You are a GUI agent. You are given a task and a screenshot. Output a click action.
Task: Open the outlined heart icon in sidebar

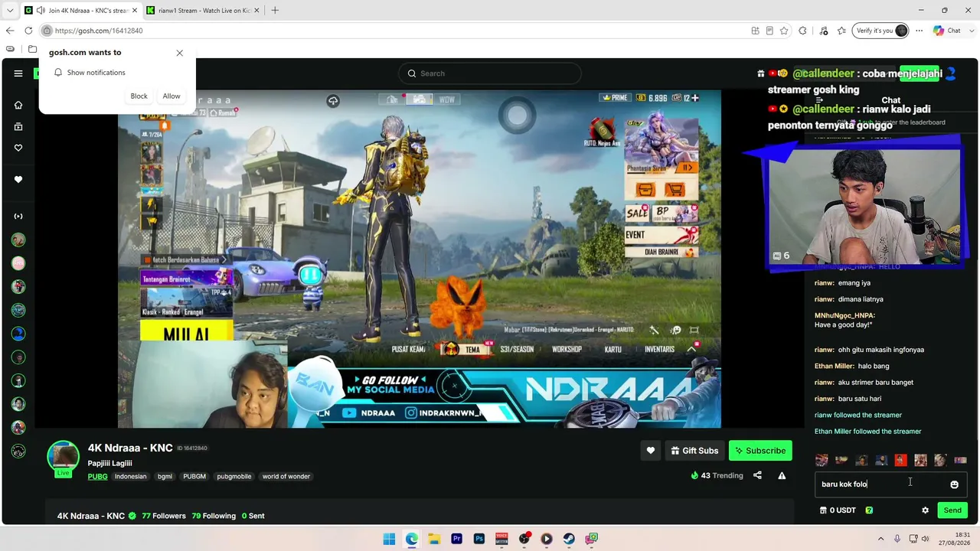pyautogui.click(x=18, y=148)
